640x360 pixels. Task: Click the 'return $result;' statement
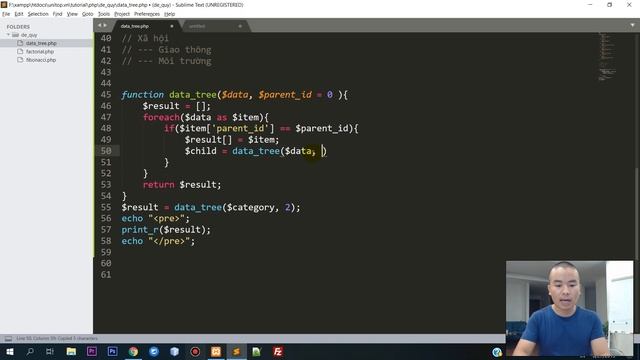click(182, 185)
